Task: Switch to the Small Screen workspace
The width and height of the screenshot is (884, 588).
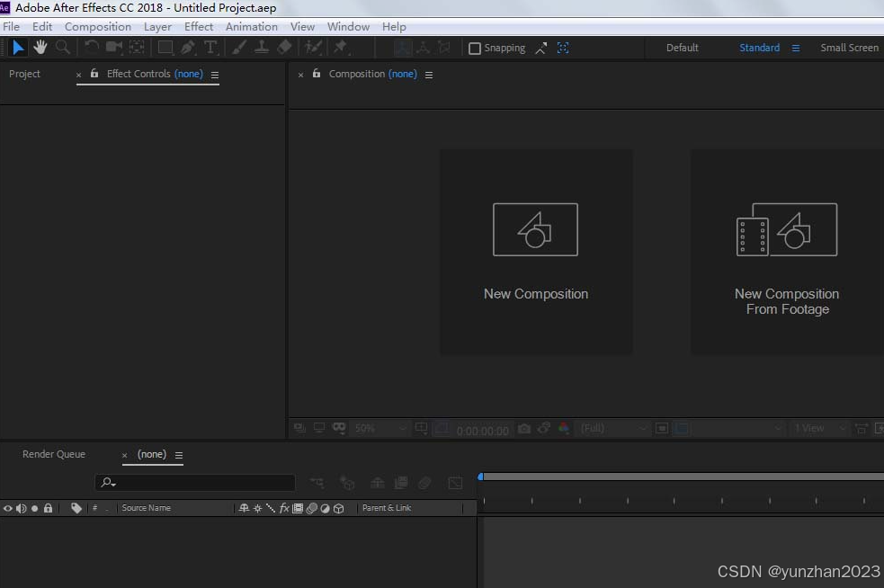Action: (x=850, y=48)
